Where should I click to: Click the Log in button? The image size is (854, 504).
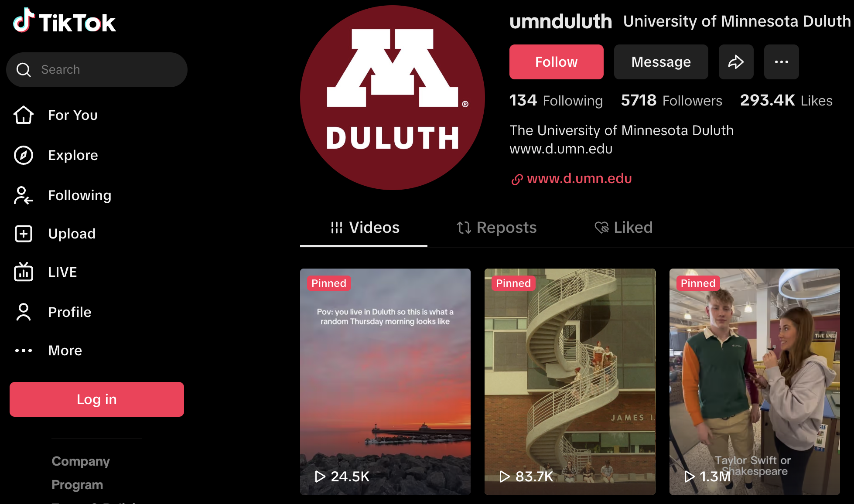[97, 399]
